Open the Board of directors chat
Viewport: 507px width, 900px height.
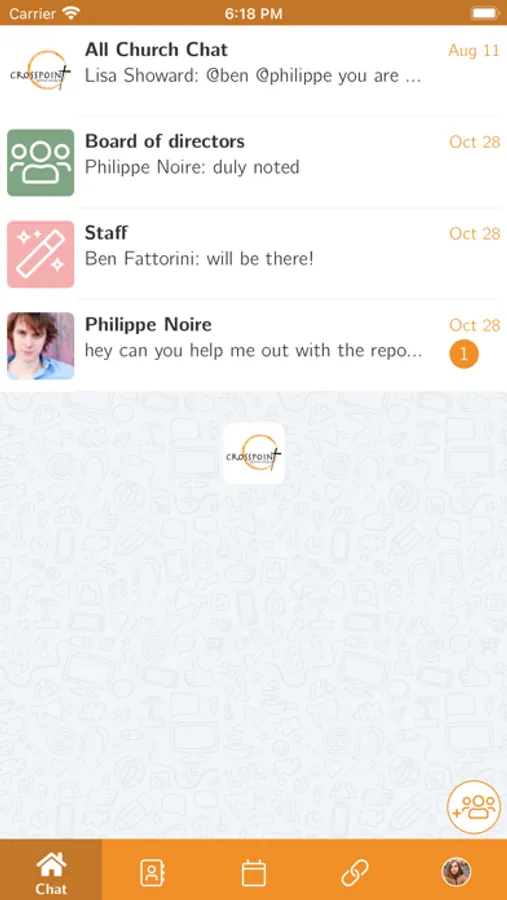click(253, 162)
